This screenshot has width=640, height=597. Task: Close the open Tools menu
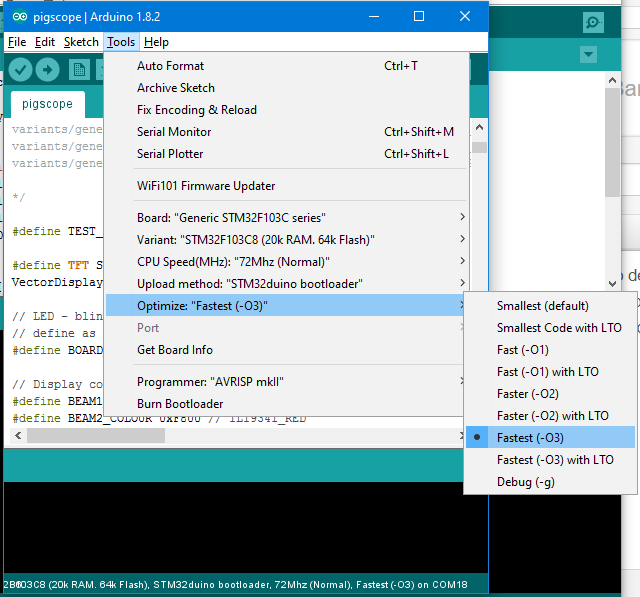coord(121,42)
